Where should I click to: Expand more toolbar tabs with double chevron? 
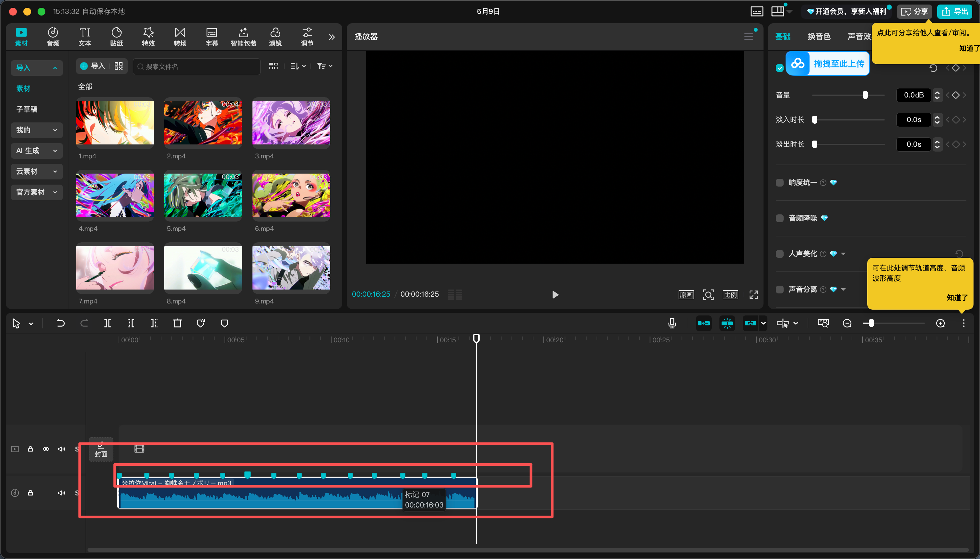coord(332,37)
